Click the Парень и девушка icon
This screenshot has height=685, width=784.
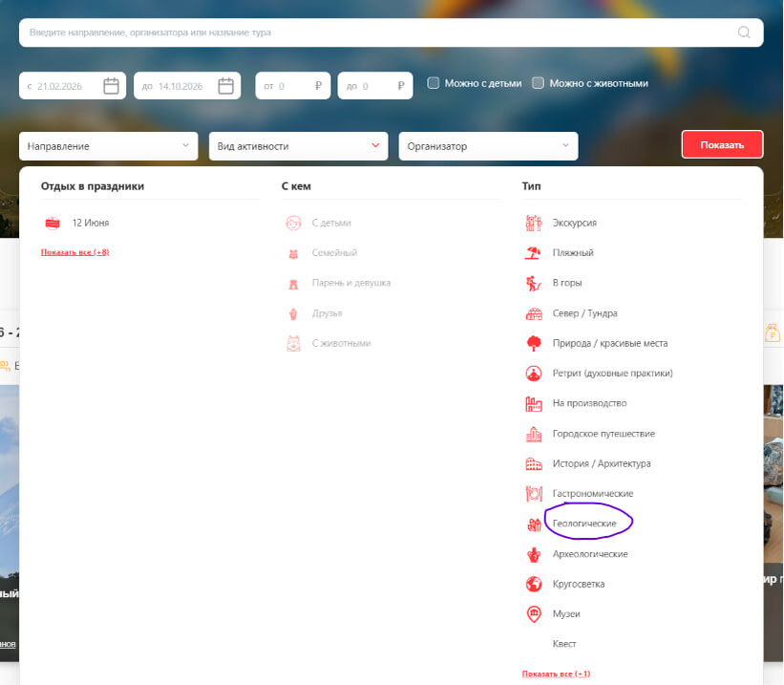(293, 284)
